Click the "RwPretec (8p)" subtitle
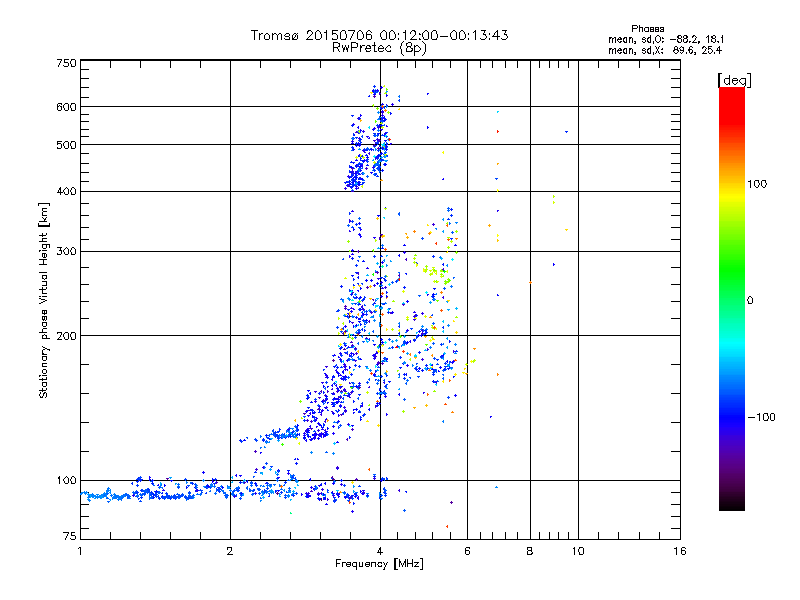The width and height of the screenshot is (800, 600). point(379,48)
